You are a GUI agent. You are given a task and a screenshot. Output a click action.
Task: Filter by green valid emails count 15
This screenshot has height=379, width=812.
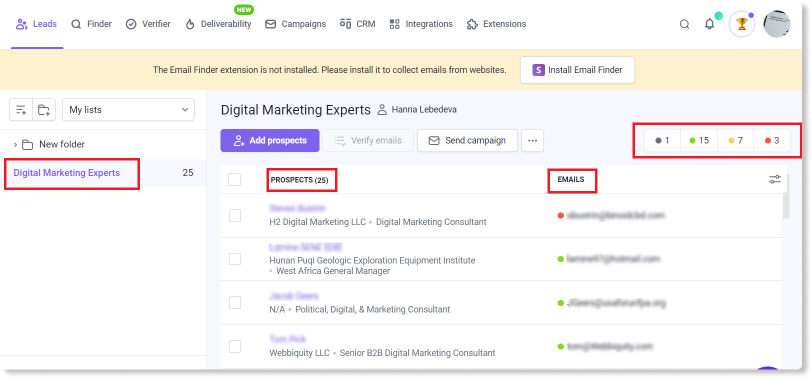(699, 140)
